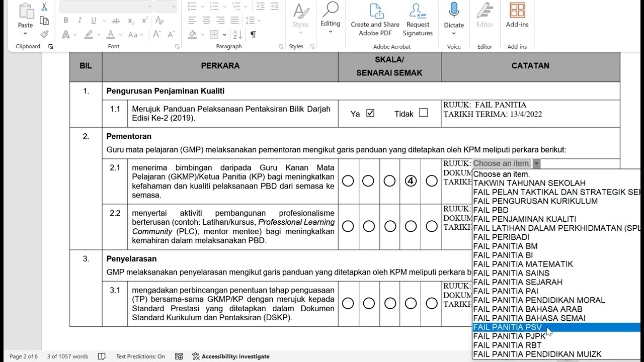
Task: Click Text Predictions: On in status bar
Action: point(140,356)
